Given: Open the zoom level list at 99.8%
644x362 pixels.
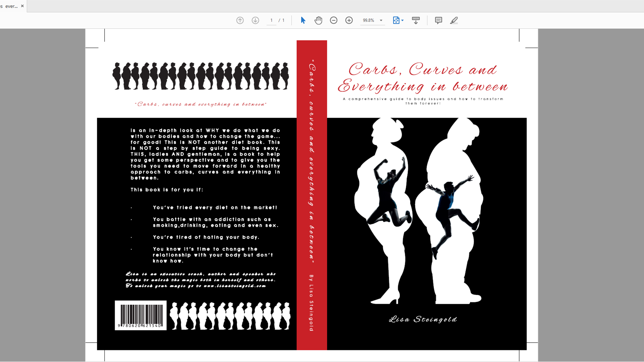Looking at the screenshot, I should tap(369, 20).
